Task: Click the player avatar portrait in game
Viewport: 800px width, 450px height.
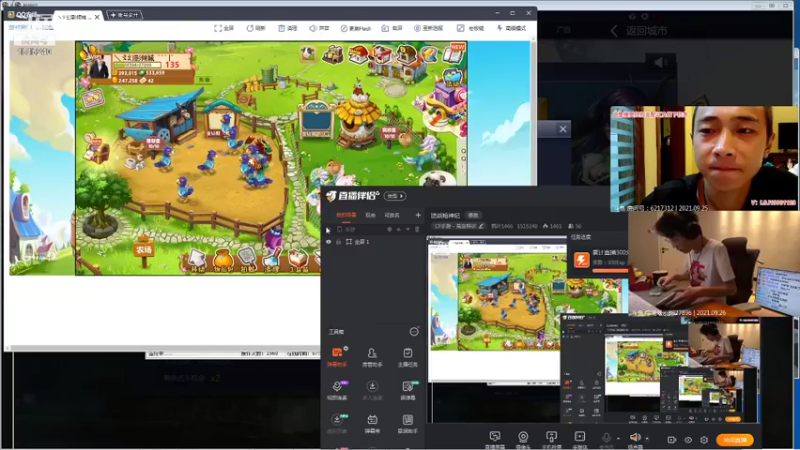Action: 99,66
